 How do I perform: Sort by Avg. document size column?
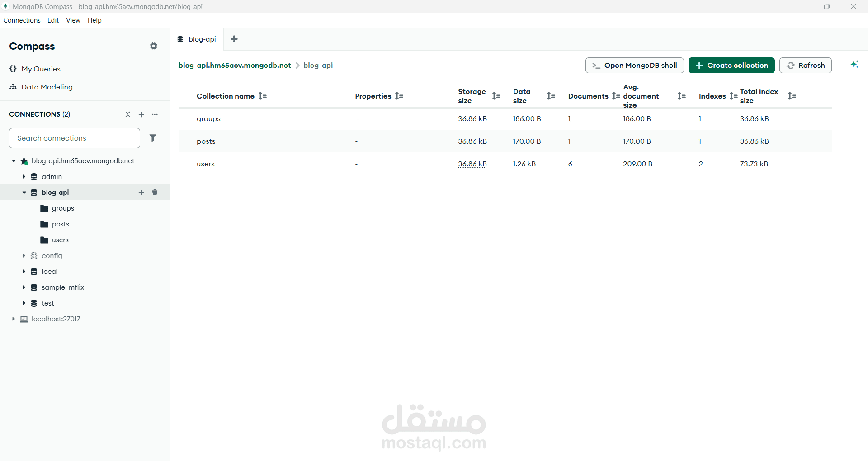coord(682,96)
